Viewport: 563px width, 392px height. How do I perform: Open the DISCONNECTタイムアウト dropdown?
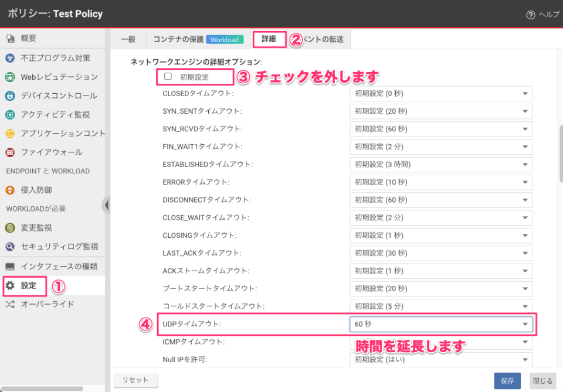(x=441, y=200)
